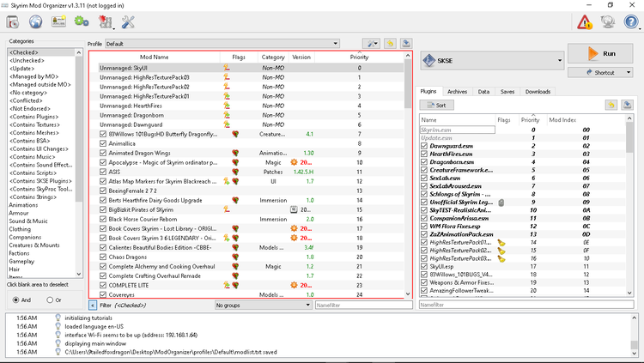Open dropdown arrow beside Help icon
Viewport: 644px width, 363px height.
click(x=640, y=27)
